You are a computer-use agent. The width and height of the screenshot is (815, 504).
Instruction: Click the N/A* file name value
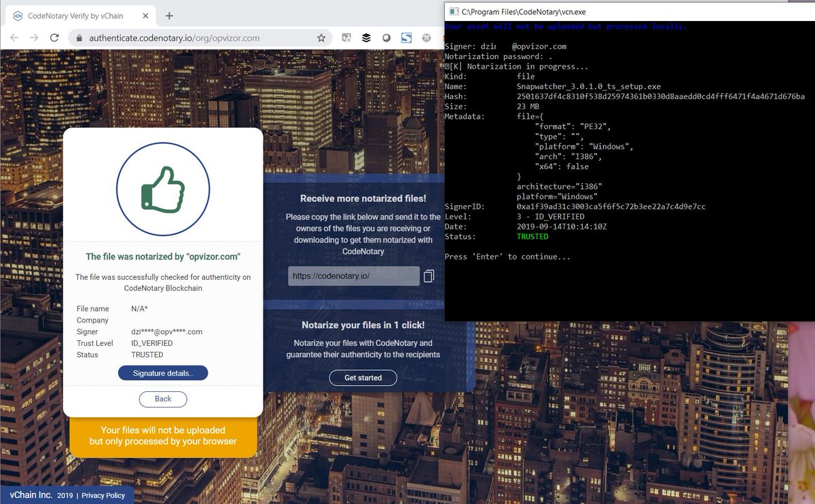point(140,309)
